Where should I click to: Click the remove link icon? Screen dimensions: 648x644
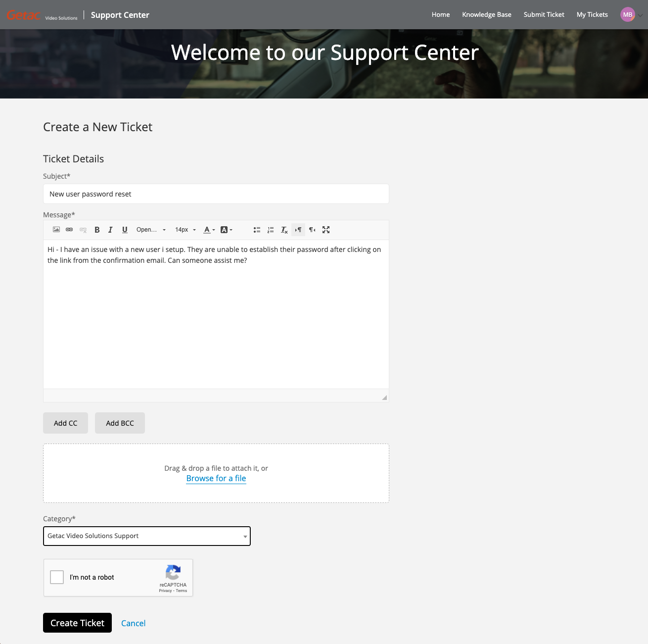[x=83, y=230]
